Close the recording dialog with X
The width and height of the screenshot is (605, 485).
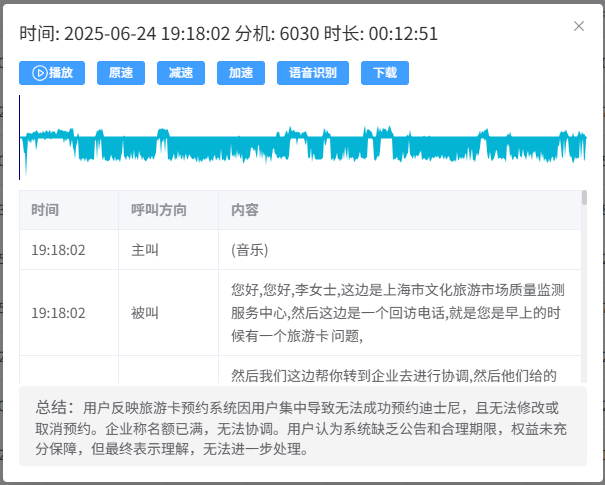tap(579, 26)
